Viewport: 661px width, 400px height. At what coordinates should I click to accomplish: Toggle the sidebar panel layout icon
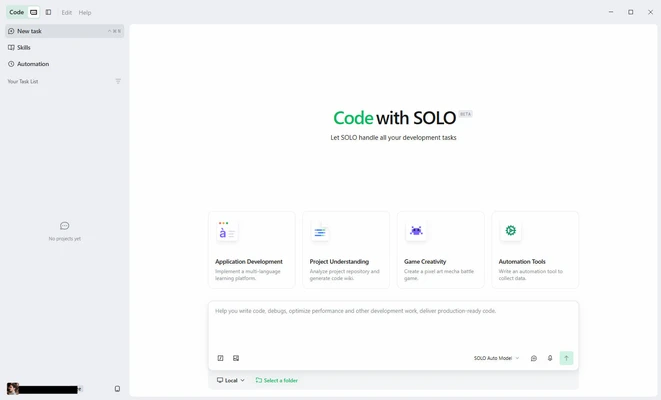[48, 12]
